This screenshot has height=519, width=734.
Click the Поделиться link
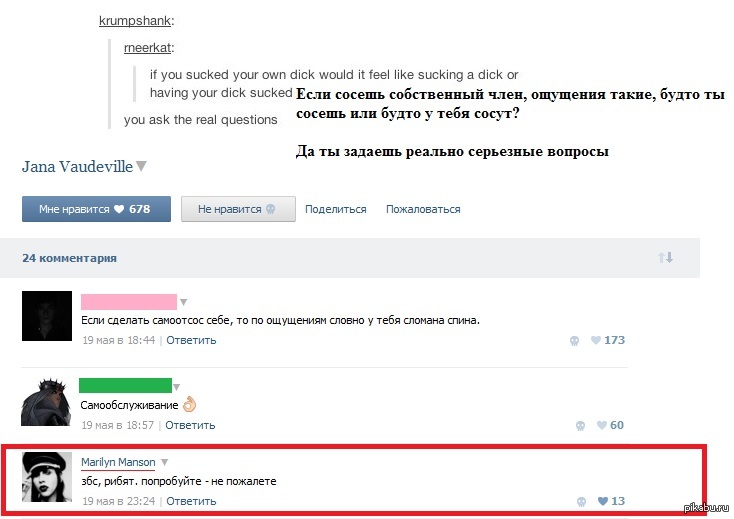point(336,209)
